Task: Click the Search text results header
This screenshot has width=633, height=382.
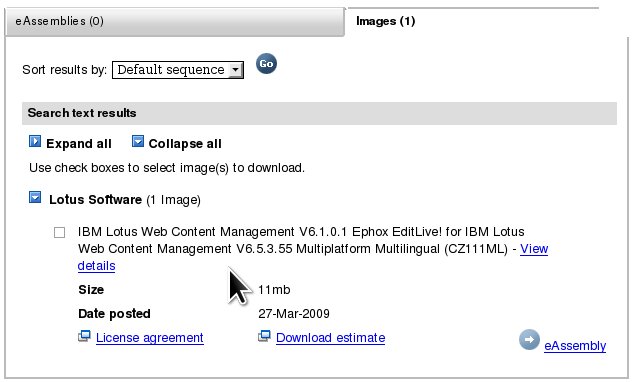Action: [x=319, y=113]
